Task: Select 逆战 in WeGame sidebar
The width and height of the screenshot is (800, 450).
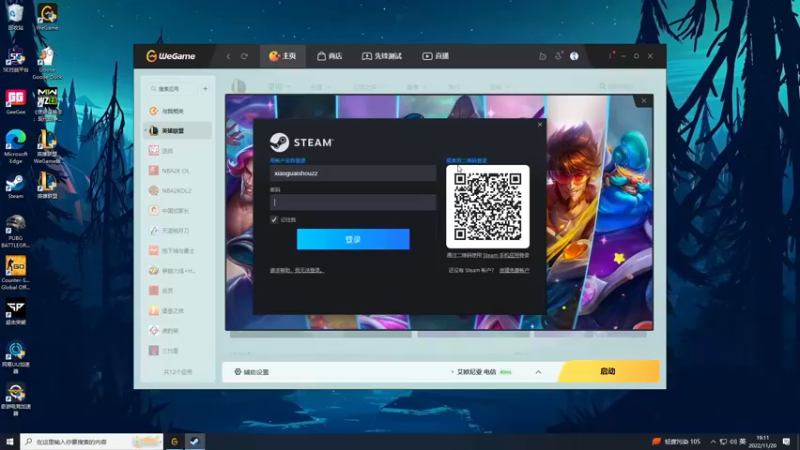Action: (178, 151)
